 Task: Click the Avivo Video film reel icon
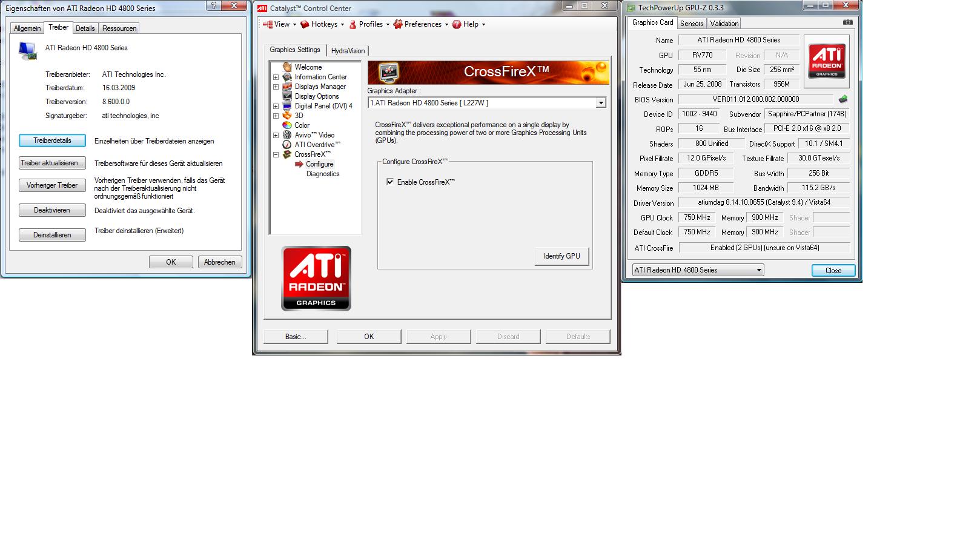(287, 135)
